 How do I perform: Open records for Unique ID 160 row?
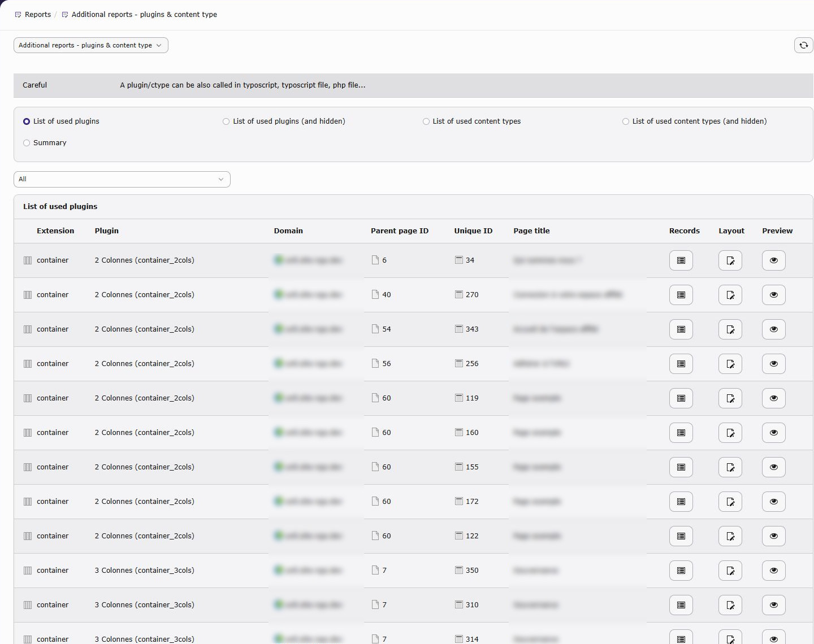coord(681,433)
